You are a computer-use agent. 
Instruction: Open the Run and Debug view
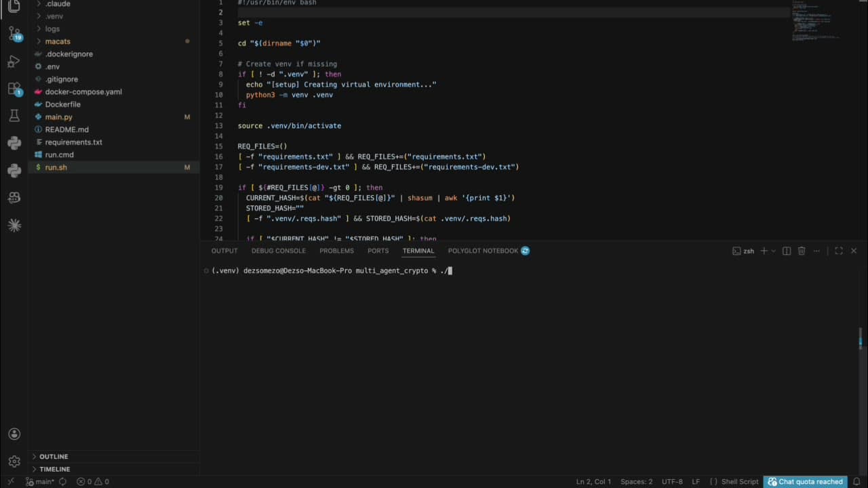[x=14, y=61]
